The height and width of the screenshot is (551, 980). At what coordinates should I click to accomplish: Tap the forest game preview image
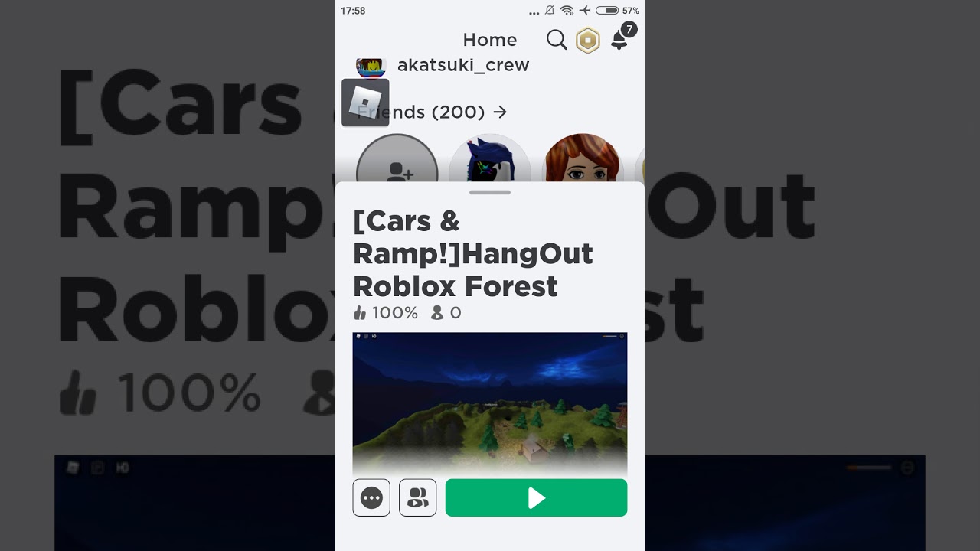click(490, 403)
